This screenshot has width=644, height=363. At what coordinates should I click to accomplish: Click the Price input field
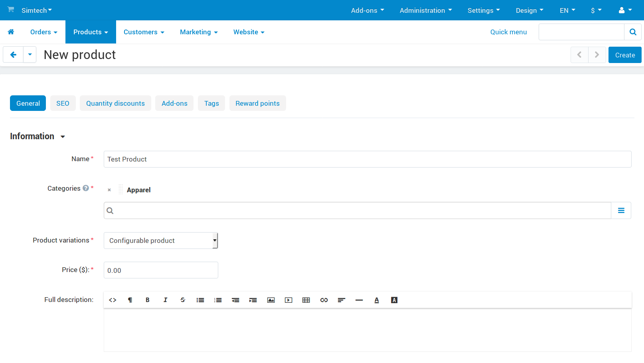point(161,270)
